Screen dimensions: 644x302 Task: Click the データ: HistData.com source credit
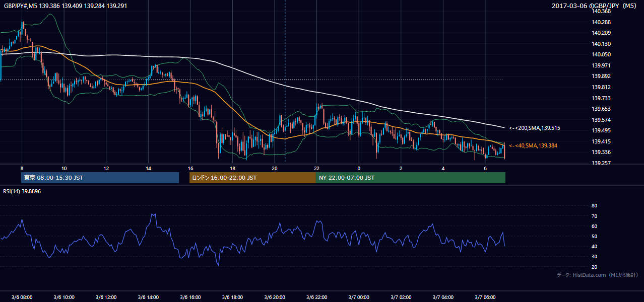click(598, 275)
